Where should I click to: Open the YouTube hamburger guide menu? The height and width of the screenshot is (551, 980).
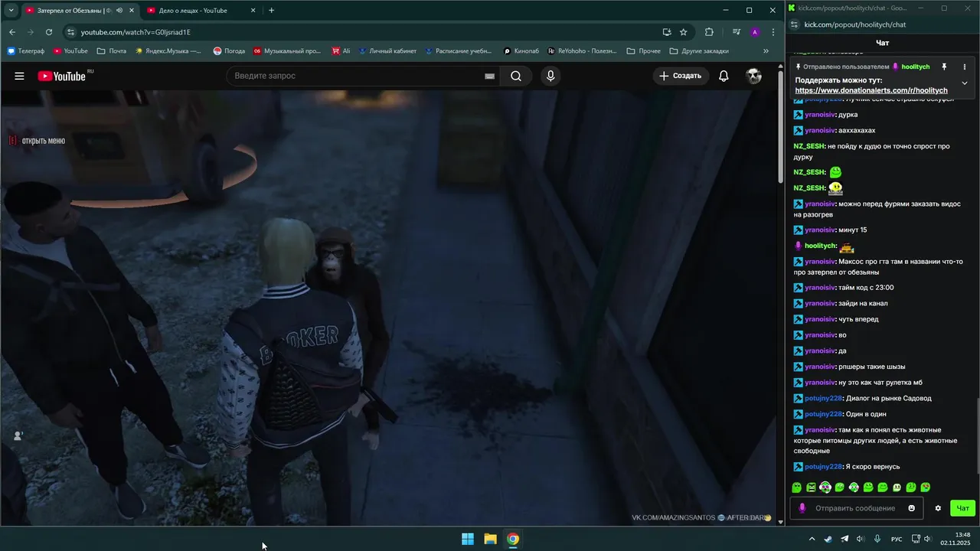pos(19,76)
